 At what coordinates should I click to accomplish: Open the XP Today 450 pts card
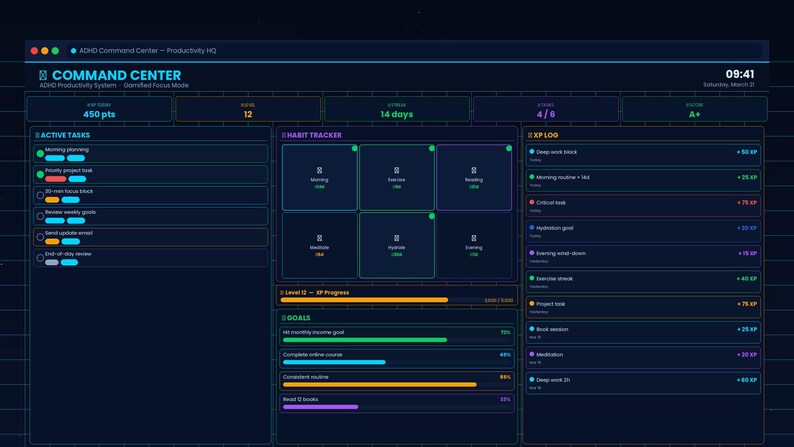99,109
